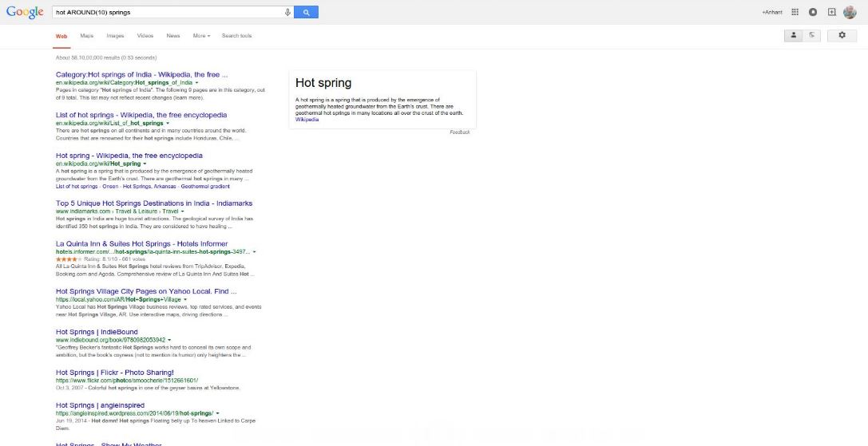Click the results count text
The height and width of the screenshot is (446, 868).
click(106, 57)
